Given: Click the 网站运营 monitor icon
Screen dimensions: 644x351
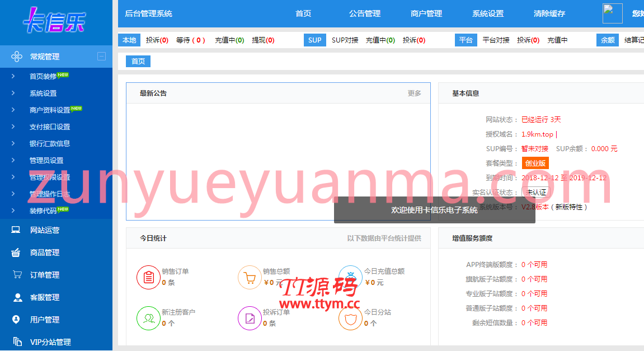Looking at the screenshot, I should point(16,230).
